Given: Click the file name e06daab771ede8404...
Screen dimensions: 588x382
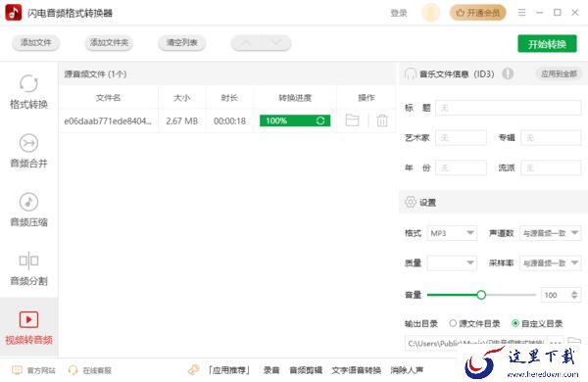Looking at the screenshot, I should pos(108,121).
